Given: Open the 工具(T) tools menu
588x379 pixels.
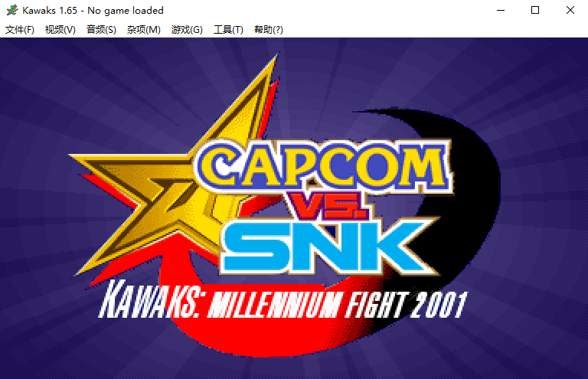Looking at the screenshot, I should [x=228, y=30].
